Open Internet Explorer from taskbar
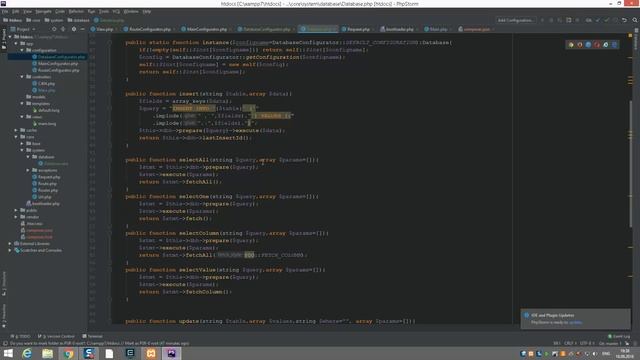This screenshot has width=640, height=360. tap(27, 353)
